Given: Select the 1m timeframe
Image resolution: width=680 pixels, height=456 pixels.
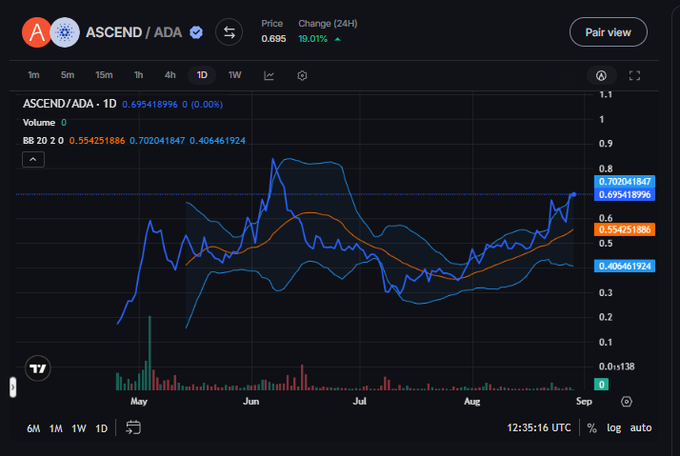Looking at the screenshot, I should coord(33,75).
